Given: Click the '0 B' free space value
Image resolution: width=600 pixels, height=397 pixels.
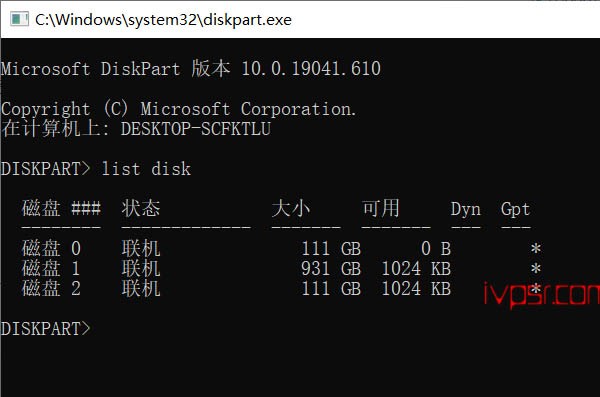Looking at the screenshot, I should click(436, 248).
